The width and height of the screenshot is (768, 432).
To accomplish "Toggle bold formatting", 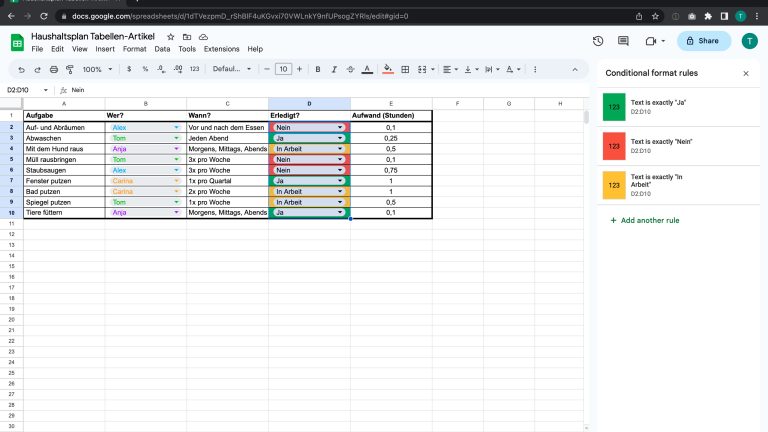I will tap(318, 69).
